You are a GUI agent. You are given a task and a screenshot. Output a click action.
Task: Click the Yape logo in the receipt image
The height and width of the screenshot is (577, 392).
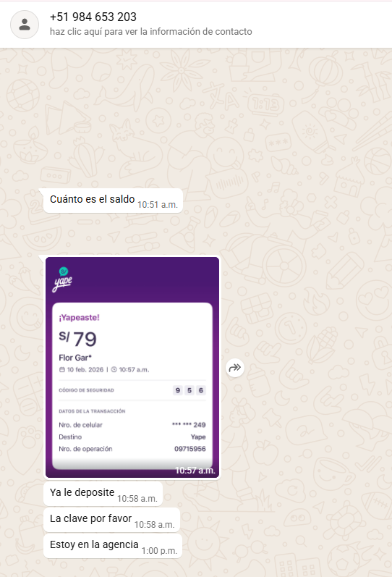(62, 279)
